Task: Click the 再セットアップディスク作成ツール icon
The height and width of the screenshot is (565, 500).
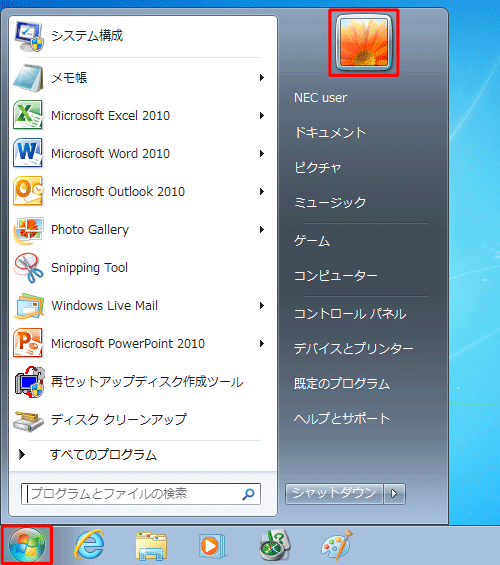Action: [x=29, y=382]
